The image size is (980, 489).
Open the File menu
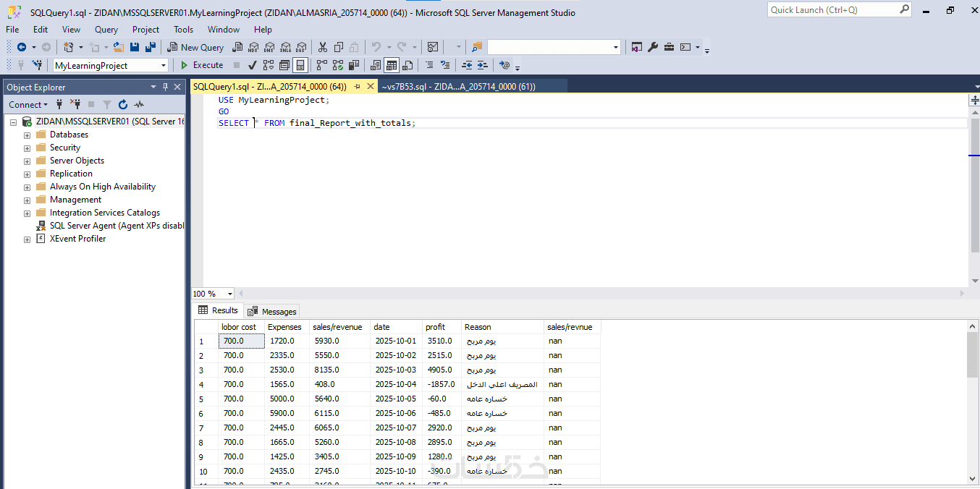point(12,30)
